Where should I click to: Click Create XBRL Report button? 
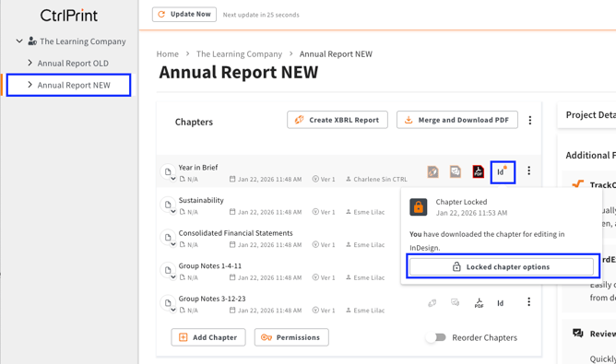[338, 120]
